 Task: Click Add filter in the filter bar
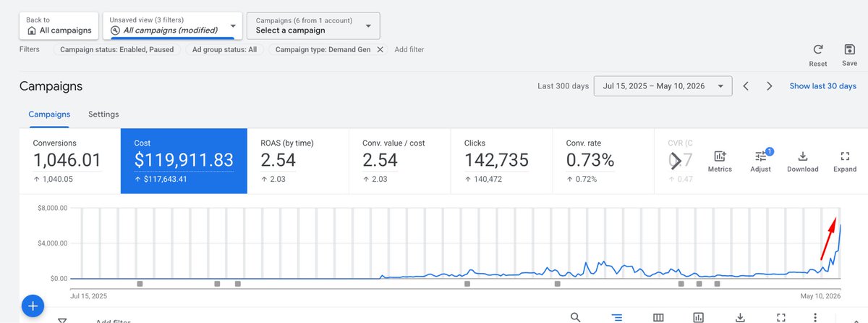pyautogui.click(x=409, y=50)
